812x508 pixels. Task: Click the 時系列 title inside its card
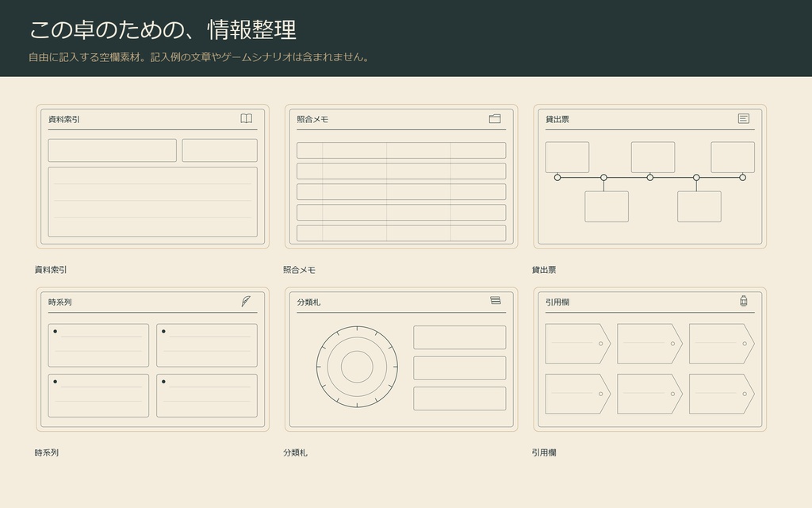[60, 302]
